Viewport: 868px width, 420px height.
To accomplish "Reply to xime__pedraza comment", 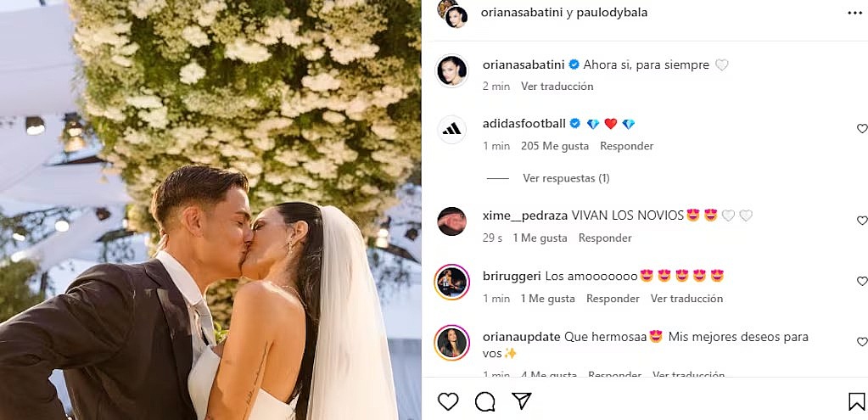I will [605, 238].
